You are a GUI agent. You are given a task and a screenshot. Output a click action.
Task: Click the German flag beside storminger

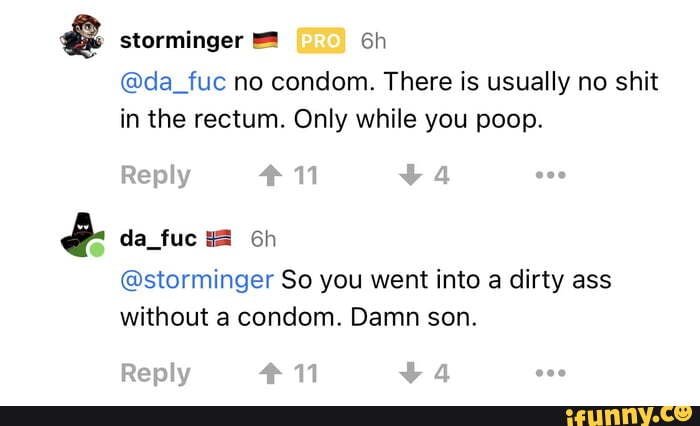coord(265,41)
